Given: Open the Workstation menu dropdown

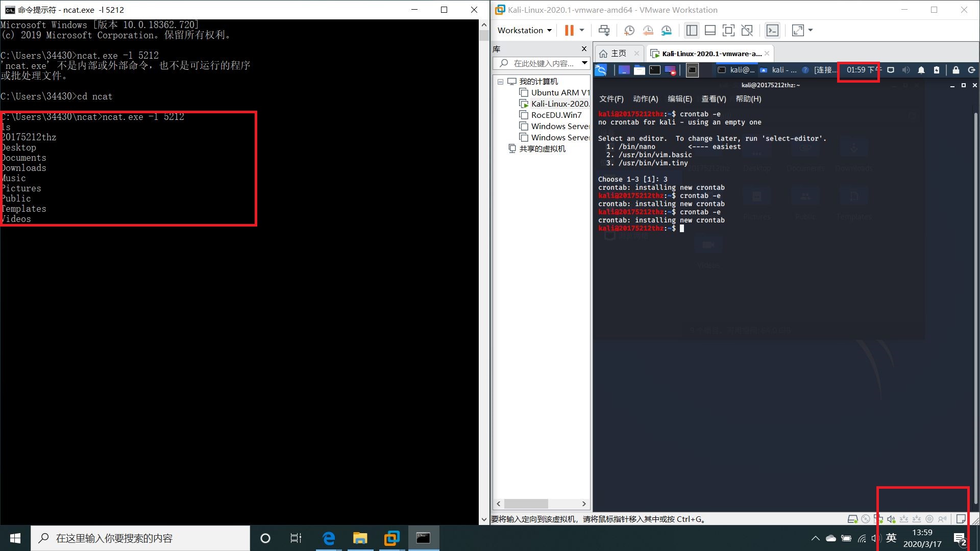Looking at the screenshot, I should pyautogui.click(x=524, y=30).
